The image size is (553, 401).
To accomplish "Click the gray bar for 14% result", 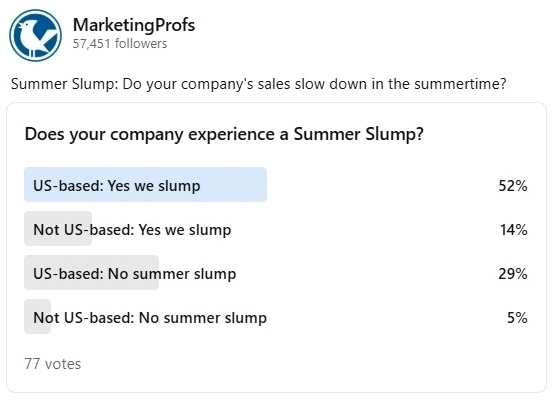I will pos(58,229).
